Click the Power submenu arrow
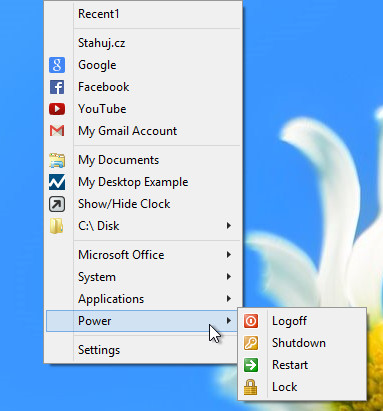This screenshot has width=383, height=411. pos(229,321)
